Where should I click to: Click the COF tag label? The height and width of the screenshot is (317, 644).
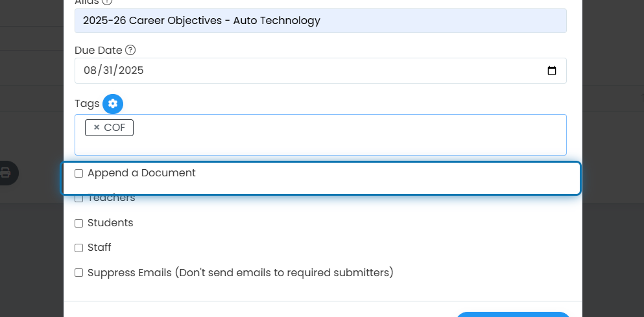click(x=115, y=128)
